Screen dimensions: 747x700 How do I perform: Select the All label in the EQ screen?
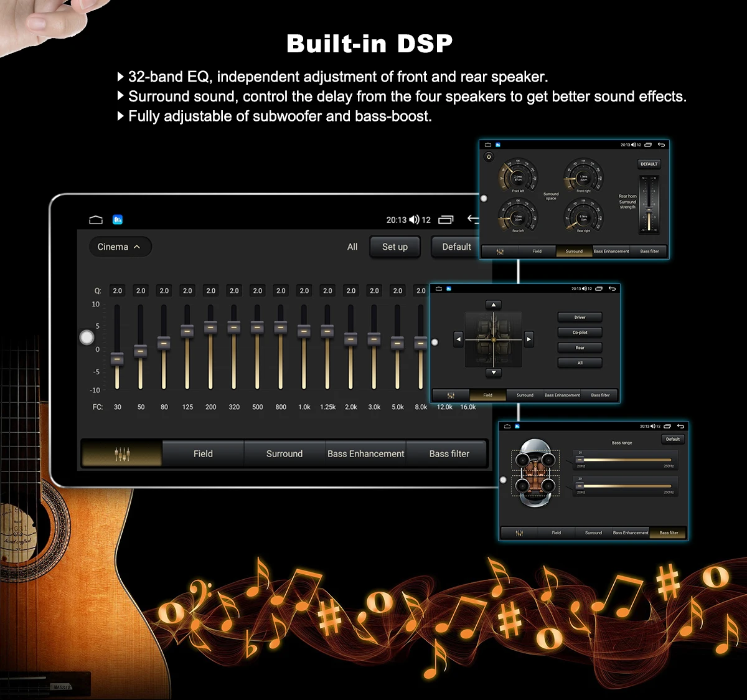click(352, 247)
